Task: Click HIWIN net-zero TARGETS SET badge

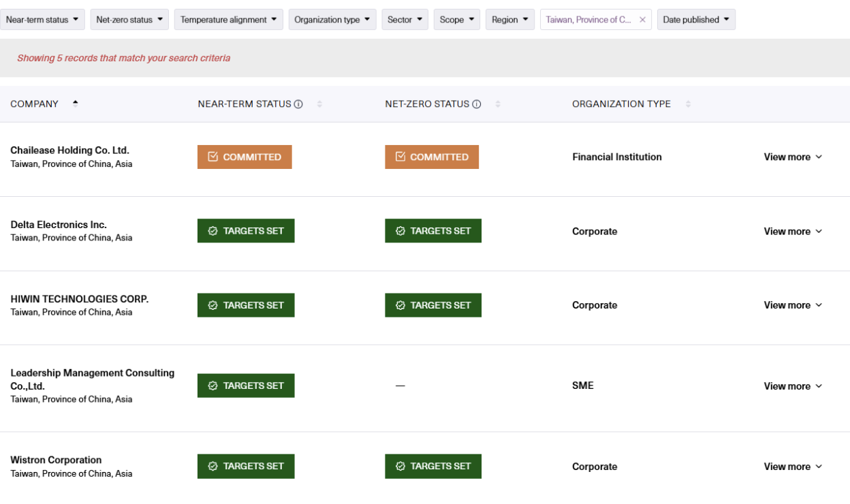Action: click(x=433, y=305)
